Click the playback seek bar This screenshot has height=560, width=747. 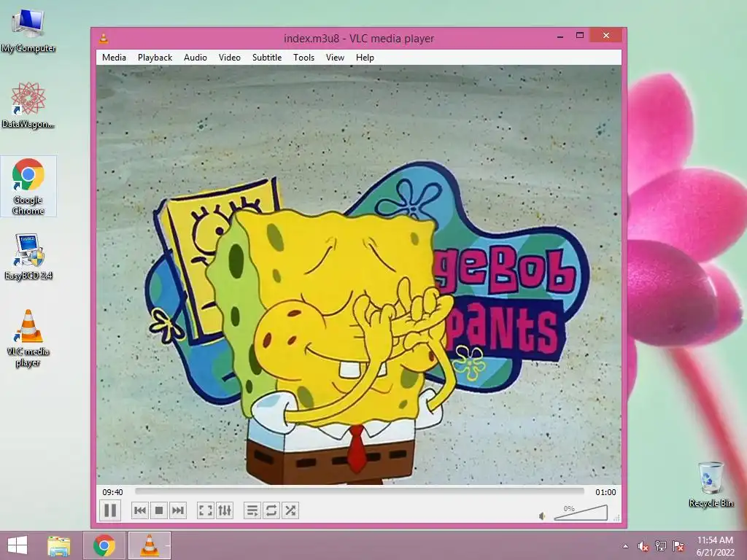tap(359, 491)
